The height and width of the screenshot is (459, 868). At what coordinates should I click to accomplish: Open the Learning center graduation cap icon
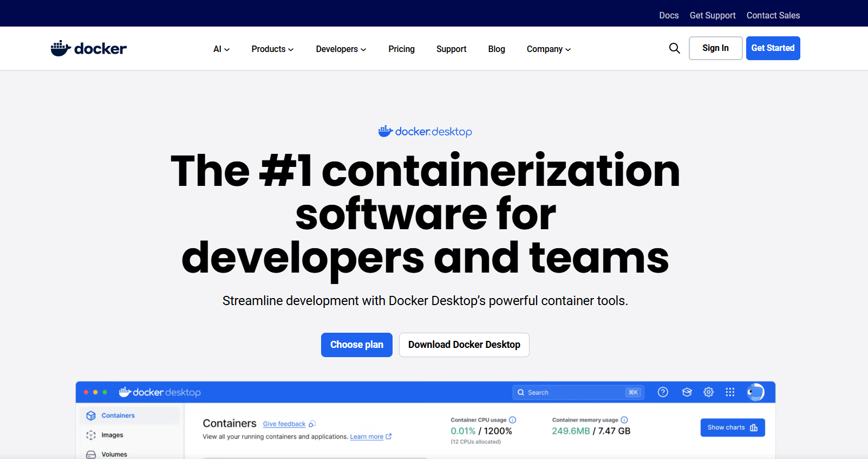point(687,392)
